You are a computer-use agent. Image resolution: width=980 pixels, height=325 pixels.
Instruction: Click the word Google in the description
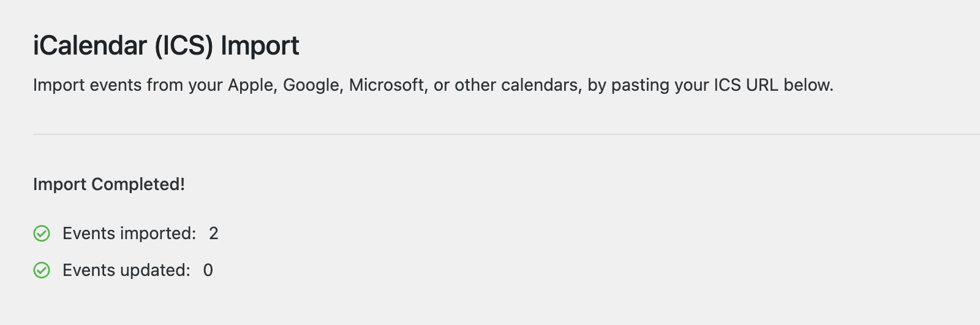click(311, 85)
